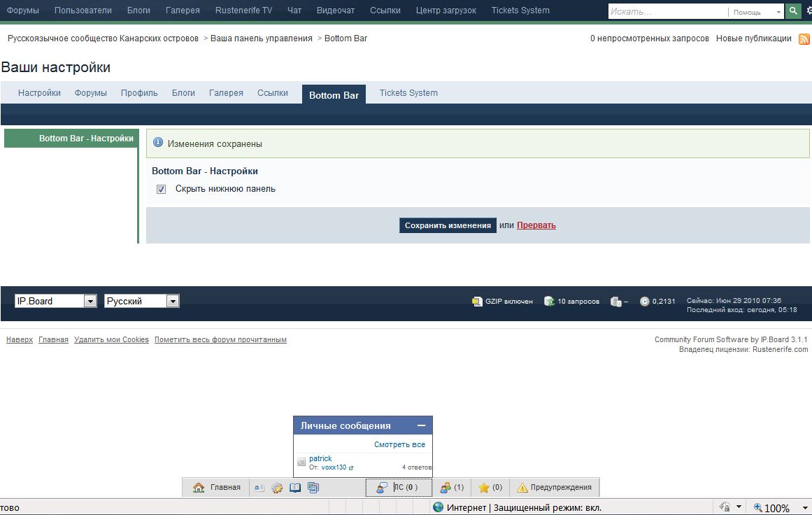This screenshot has width=812, height=515.
Task: Toggle the ЛС (0) messages panel button
Action: pos(398,488)
